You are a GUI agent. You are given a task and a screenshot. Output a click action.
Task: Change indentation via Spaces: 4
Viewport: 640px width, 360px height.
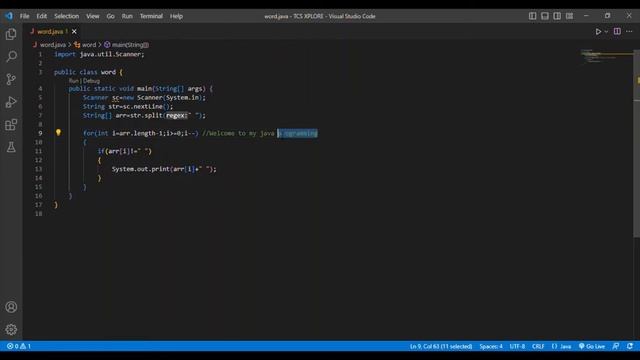[x=491, y=346]
